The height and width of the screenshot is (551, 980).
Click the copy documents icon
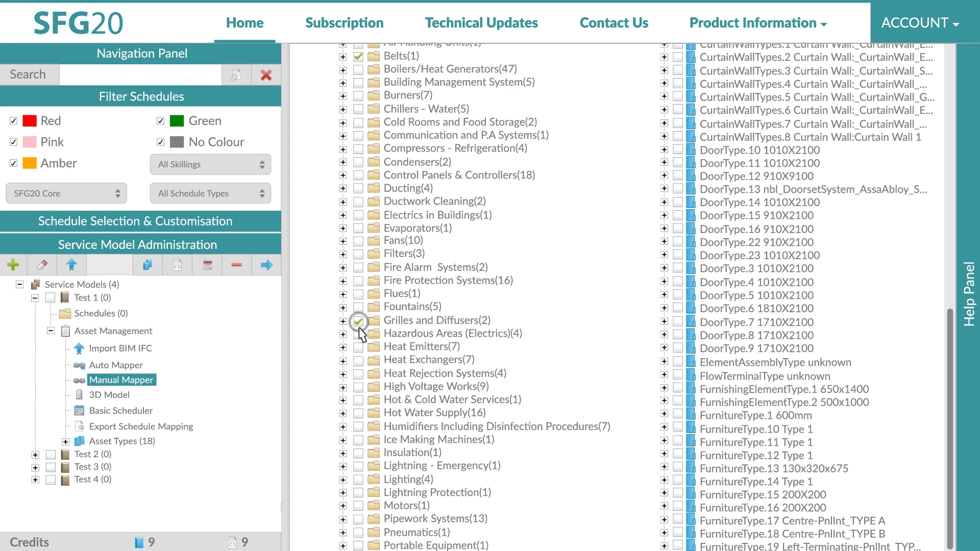click(147, 265)
